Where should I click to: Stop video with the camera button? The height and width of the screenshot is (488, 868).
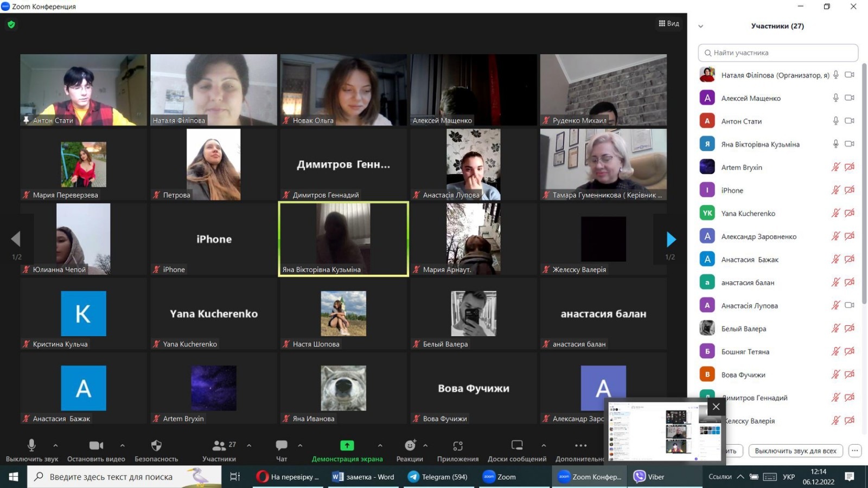96,446
